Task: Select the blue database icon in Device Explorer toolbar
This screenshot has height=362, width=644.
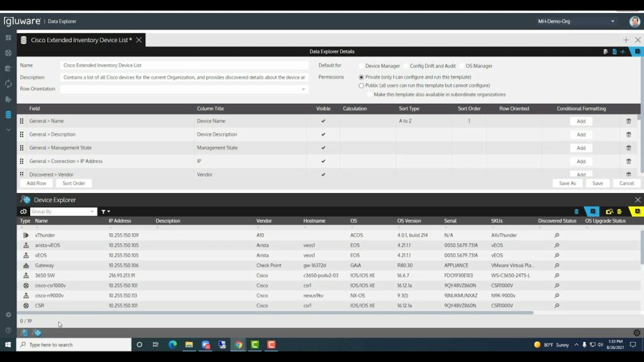Action: [x=576, y=211]
